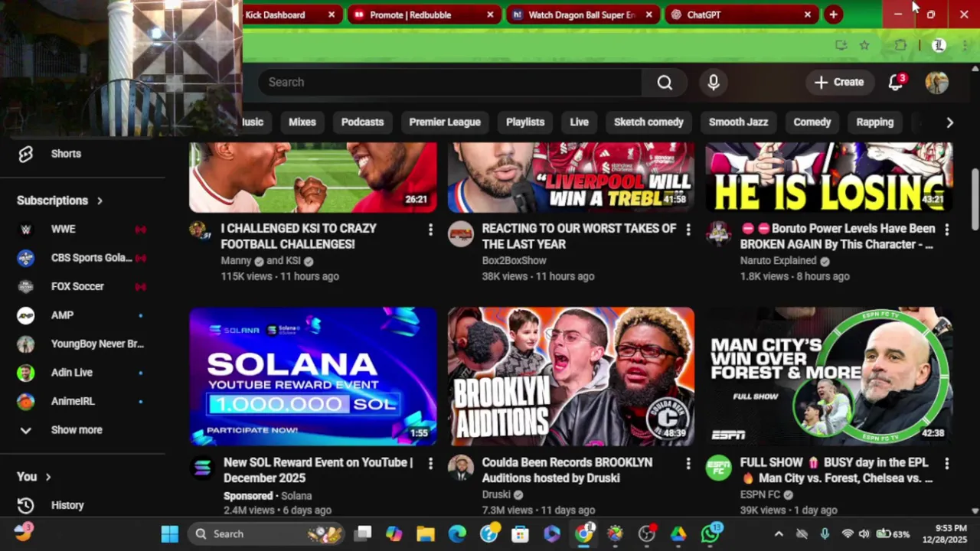Play the Solana YouTube Reward Event thumbnail

click(313, 377)
